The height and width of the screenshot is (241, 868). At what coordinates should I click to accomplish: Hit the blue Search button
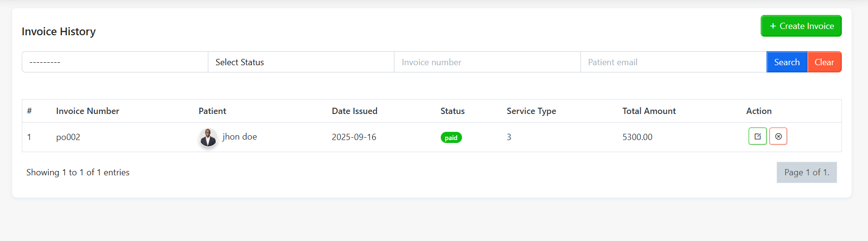click(x=786, y=62)
